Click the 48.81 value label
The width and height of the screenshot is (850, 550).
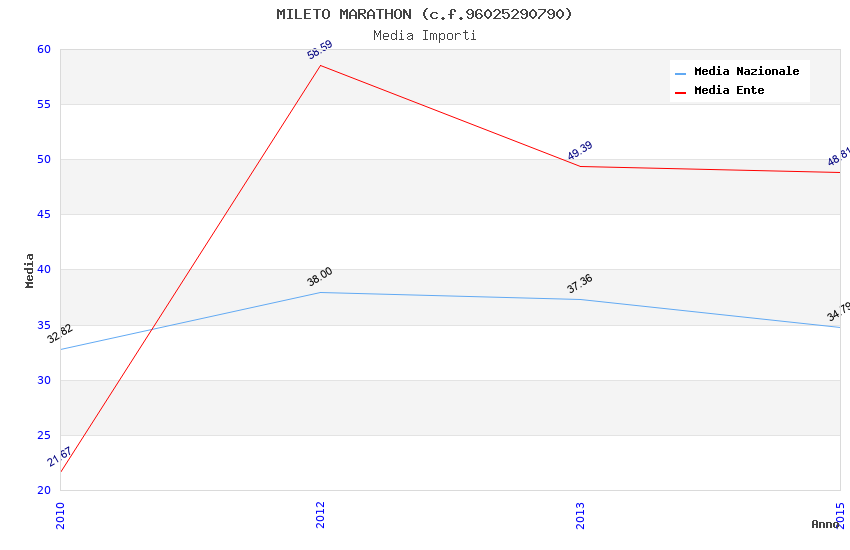(x=839, y=157)
